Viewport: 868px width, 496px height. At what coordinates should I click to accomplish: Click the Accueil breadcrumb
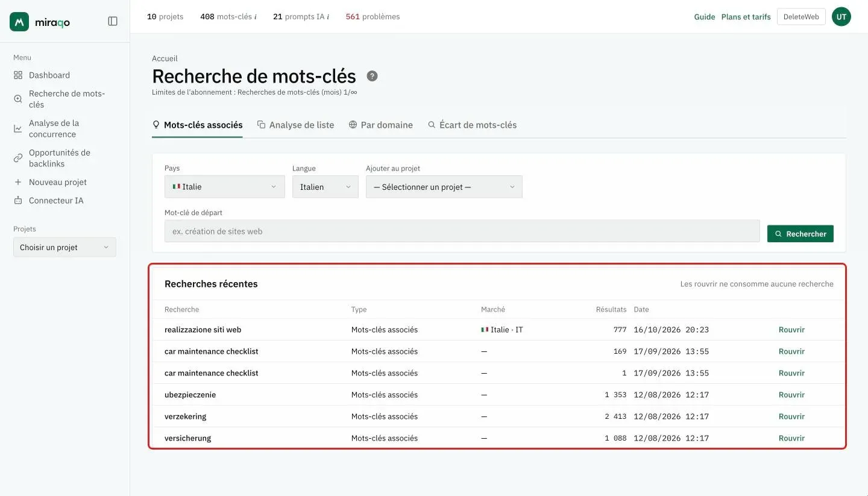click(165, 58)
